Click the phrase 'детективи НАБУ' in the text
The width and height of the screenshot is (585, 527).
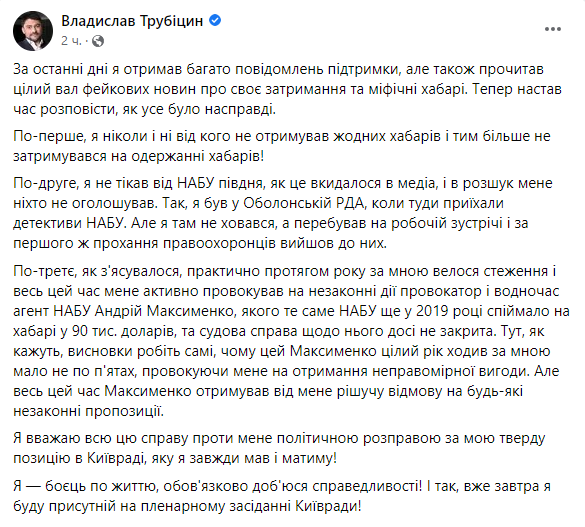[68, 223]
